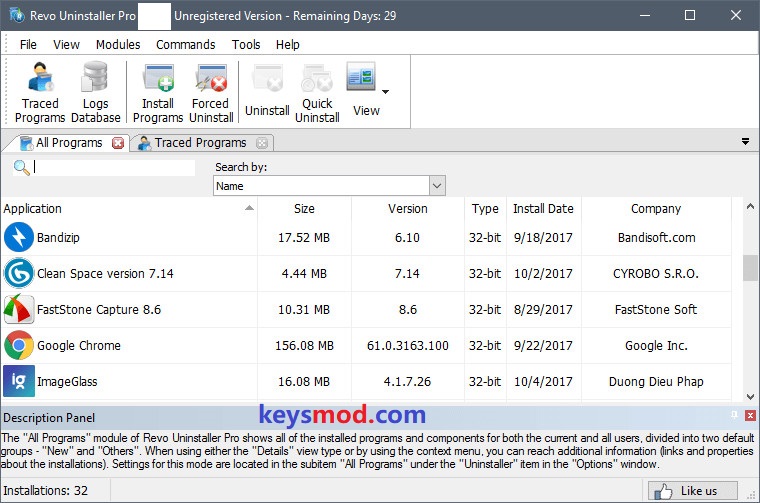Select the FastStone Capture program icon
Screen dimensions: 760x503
coord(18,309)
